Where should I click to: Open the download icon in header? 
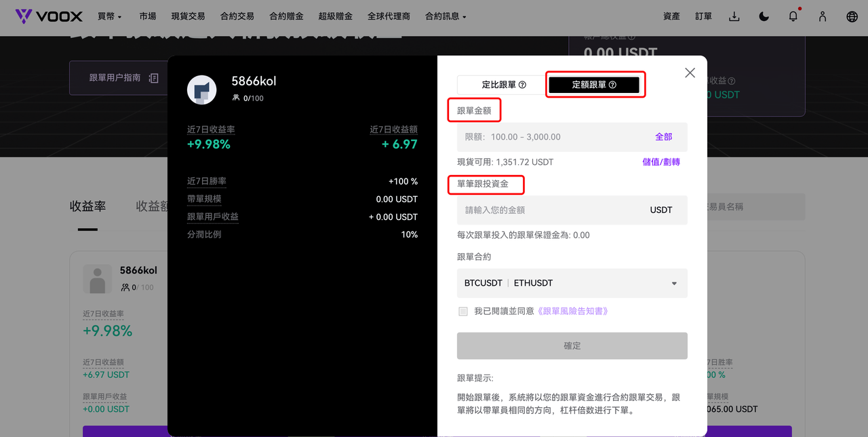pos(734,16)
